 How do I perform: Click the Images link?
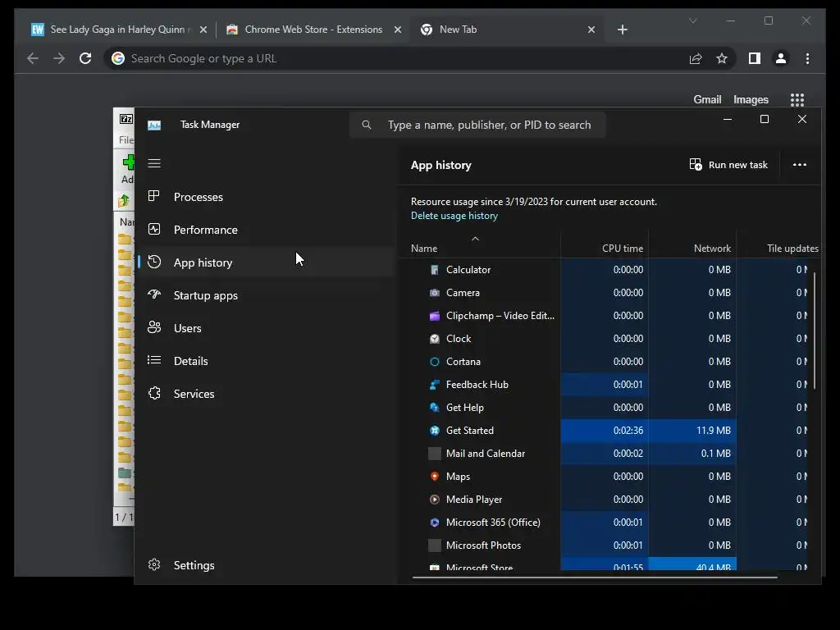point(751,99)
